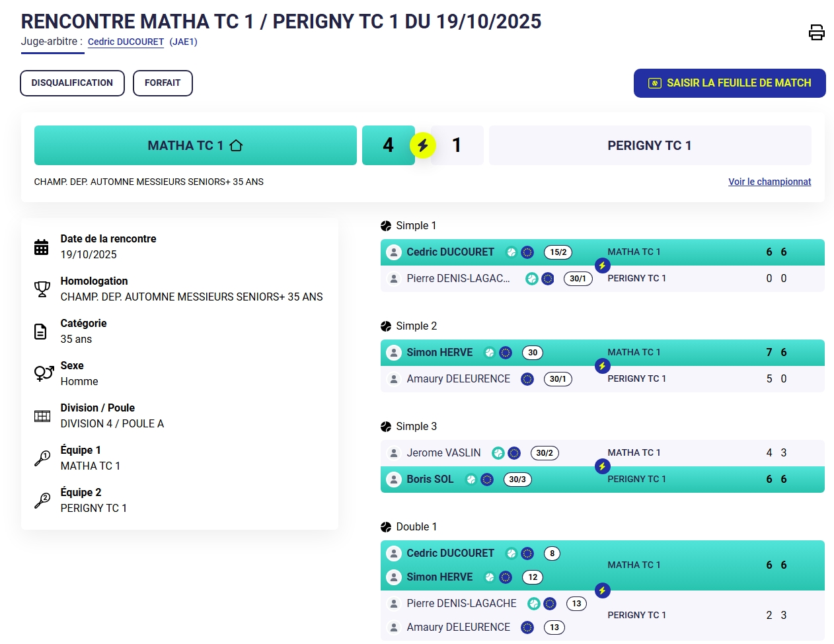Select Simon HERVE's name in Simple 2

[x=439, y=353]
